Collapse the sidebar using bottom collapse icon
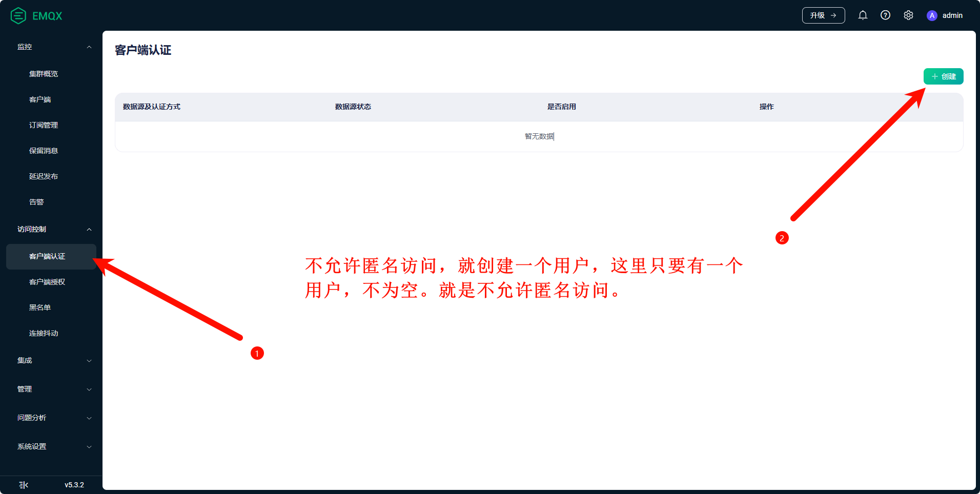The width and height of the screenshot is (980, 494). [24, 485]
